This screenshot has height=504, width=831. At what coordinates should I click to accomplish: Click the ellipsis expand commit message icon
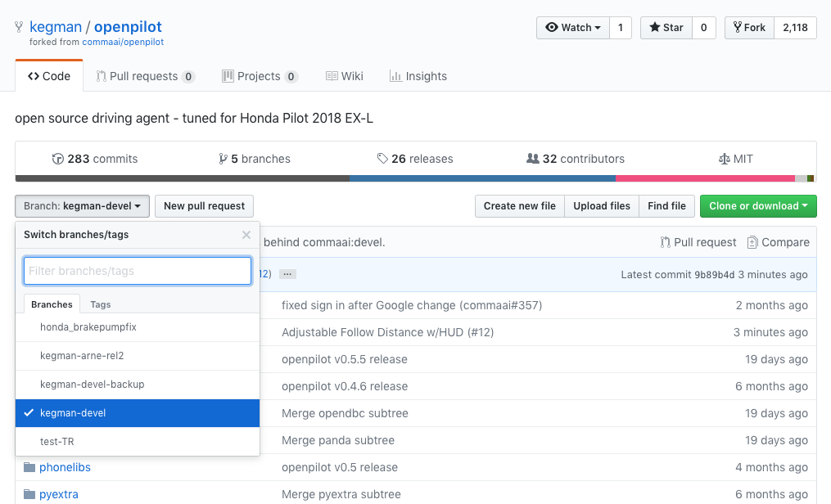287,274
